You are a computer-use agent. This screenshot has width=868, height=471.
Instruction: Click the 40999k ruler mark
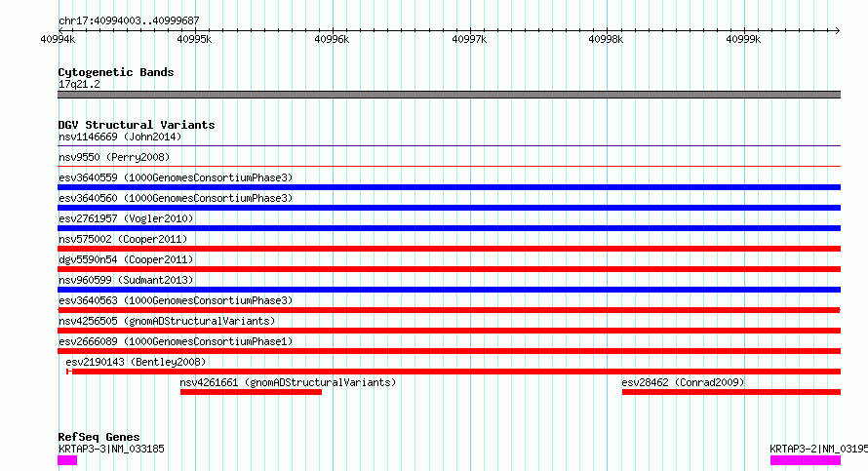743,39
